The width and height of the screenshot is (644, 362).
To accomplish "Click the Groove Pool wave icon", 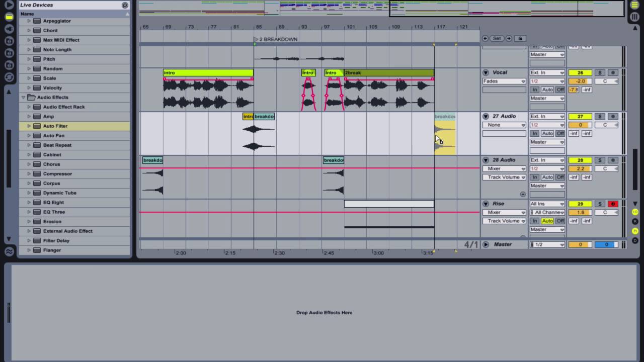I will click(x=9, y=251).
